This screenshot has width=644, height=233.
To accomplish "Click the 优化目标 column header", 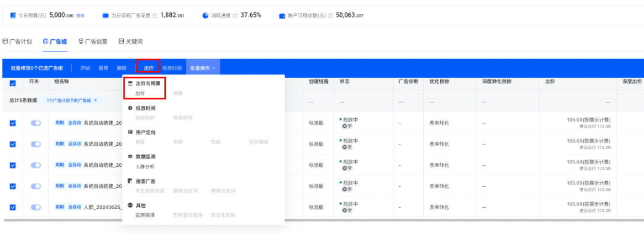I will (439, 81).
